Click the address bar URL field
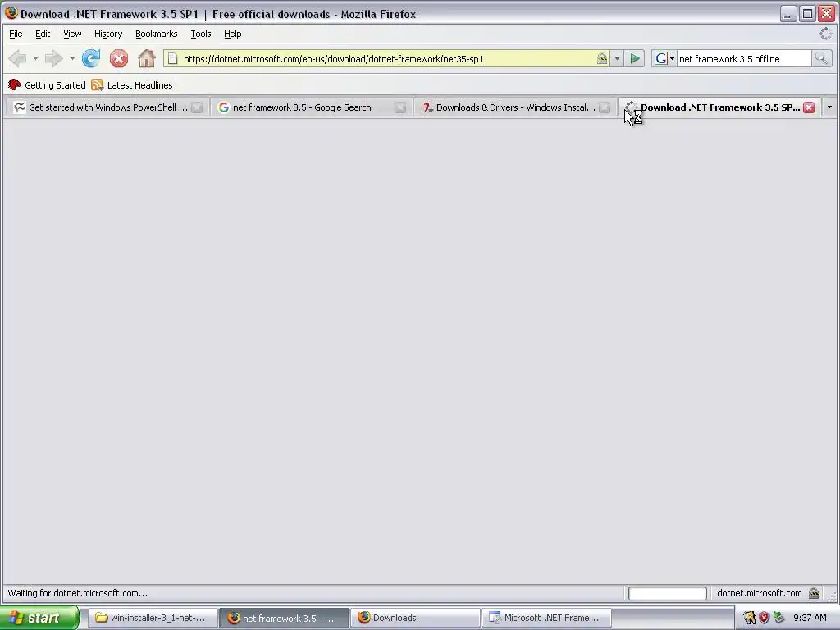 386,59
